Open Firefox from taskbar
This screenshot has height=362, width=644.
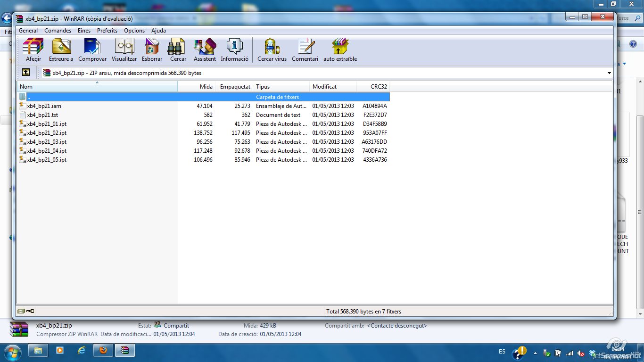(x=103, y=351)
